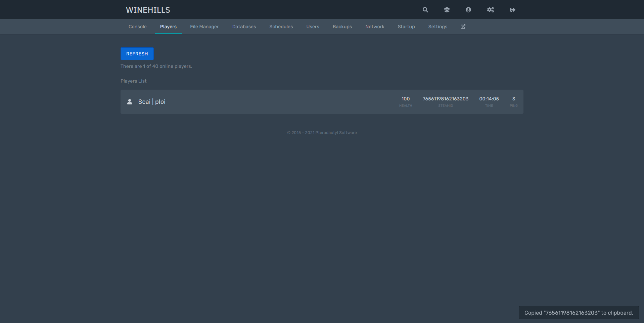Screen dimensions: 644x323
Task: Open admin area via the gears icon
Action: click(x=490, y=10)
